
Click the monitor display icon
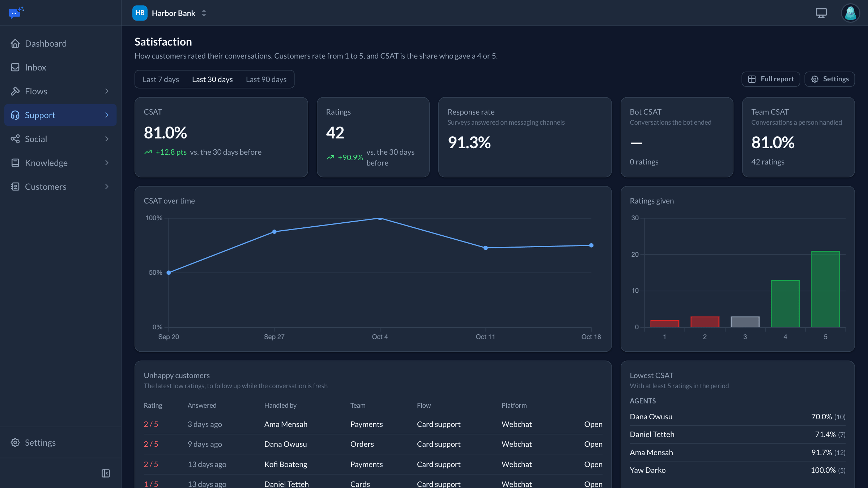(x=821, y=13)
